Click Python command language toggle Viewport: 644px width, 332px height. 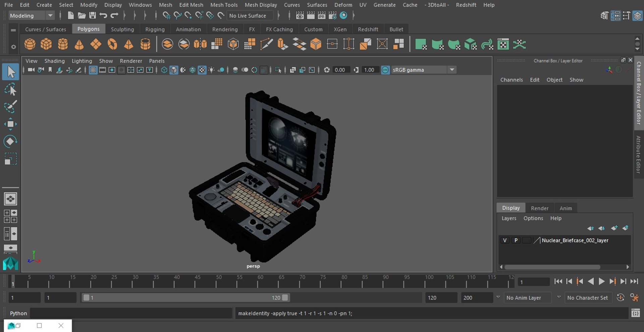(x=18, y=313)
